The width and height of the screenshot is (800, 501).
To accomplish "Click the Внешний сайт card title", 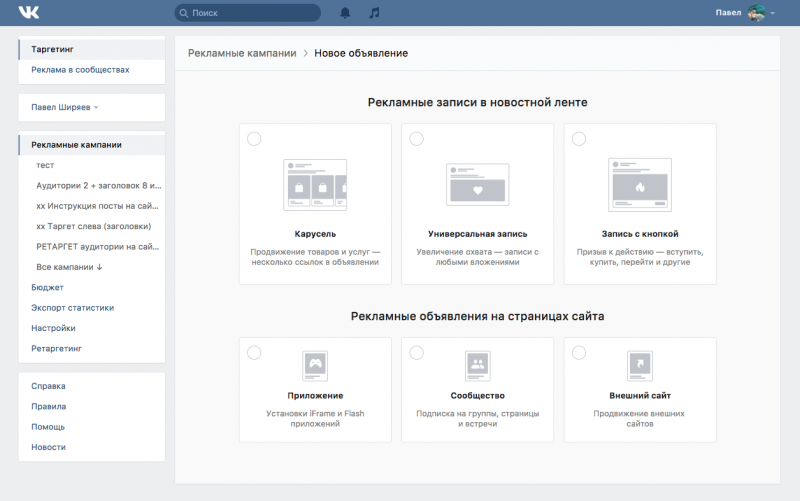I will [x=640, y=395].
